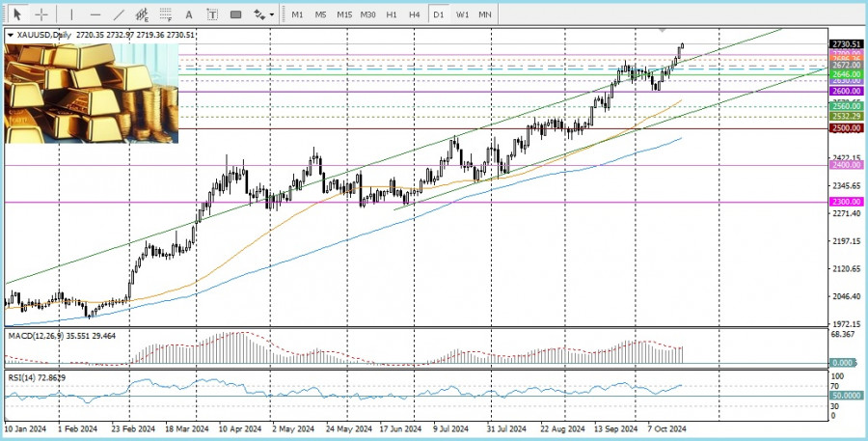Click the arrows objects icon
This screenshot has height=441, width=868.
point(259,15)
